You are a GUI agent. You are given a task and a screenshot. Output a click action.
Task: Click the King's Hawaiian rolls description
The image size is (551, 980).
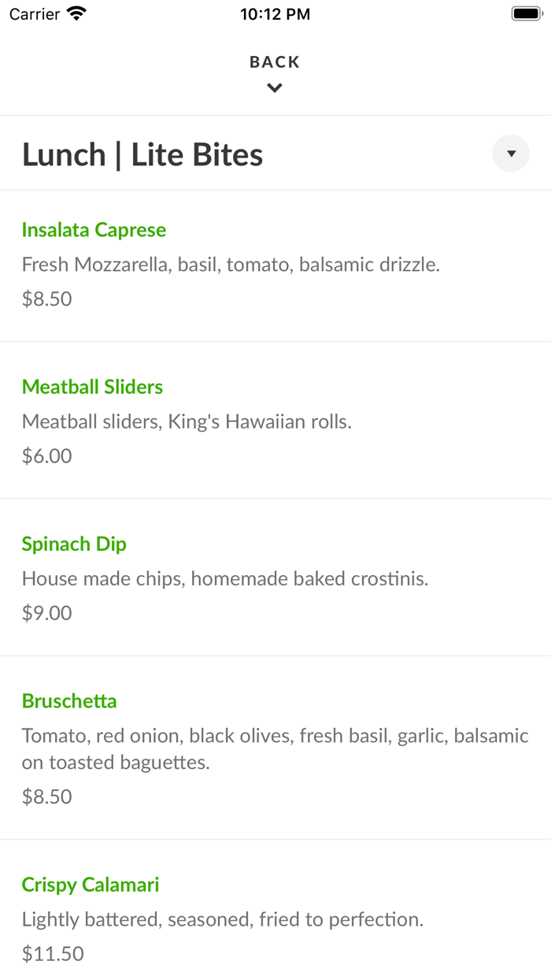187,421
